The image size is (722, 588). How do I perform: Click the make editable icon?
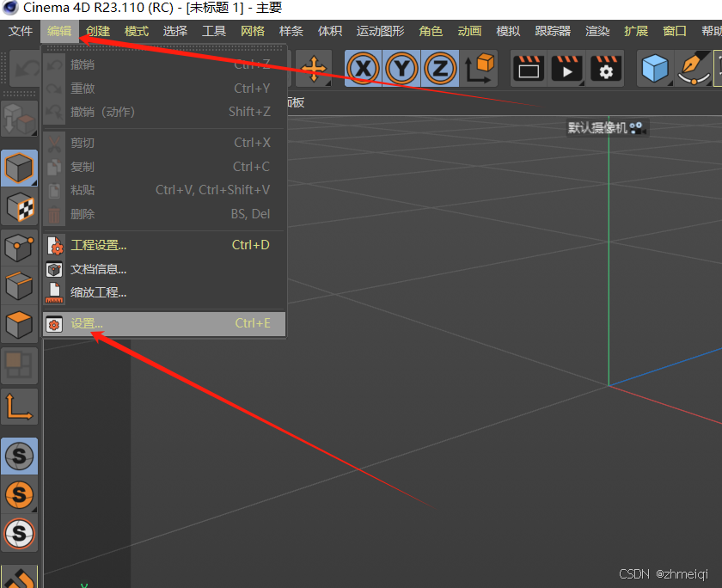(19, 119)
